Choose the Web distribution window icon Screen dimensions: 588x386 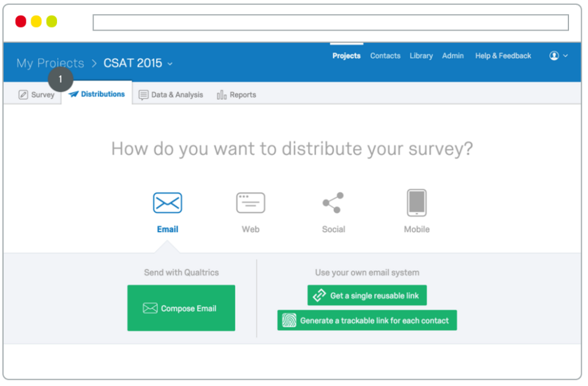point(251,203)
